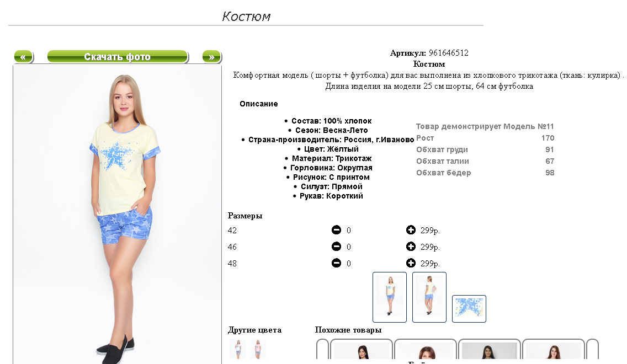Open the third similar product card
This screenshot has height=364, width=627.
click(x=490, y=349)
